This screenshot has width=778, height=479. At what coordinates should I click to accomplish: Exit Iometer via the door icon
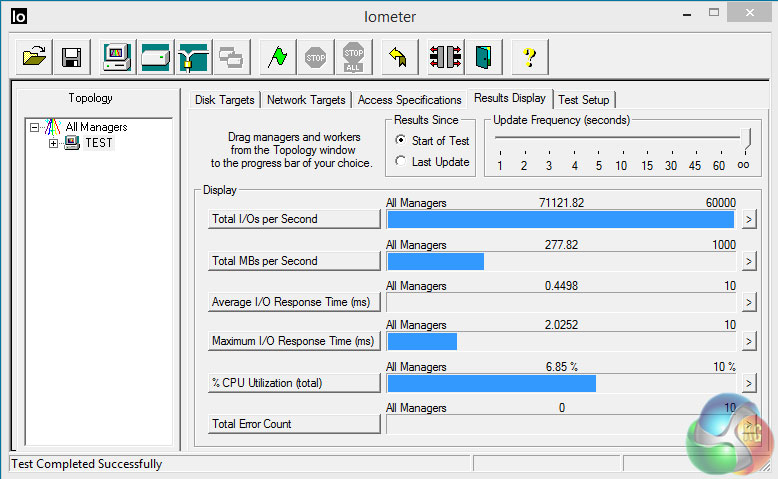[484, 57]
